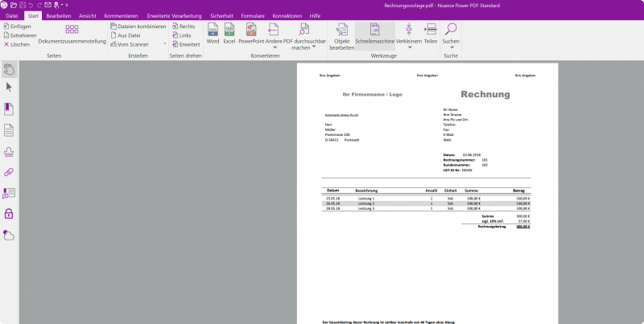Expand the Verkleinern dropdown arrow
This screenshot has height=324, width=644.
point(410,47)
